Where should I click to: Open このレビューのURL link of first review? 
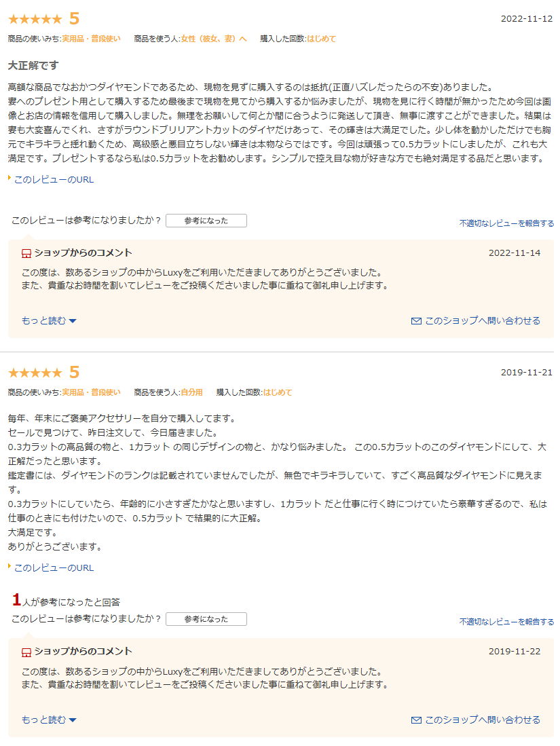(x=54, y=180)
